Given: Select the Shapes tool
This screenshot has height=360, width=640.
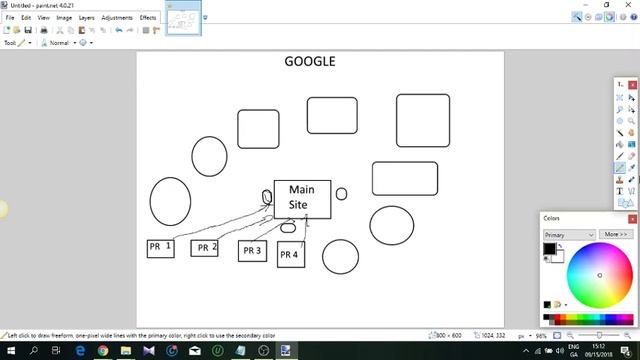Looking at the screenshot, I should [625, 203].
